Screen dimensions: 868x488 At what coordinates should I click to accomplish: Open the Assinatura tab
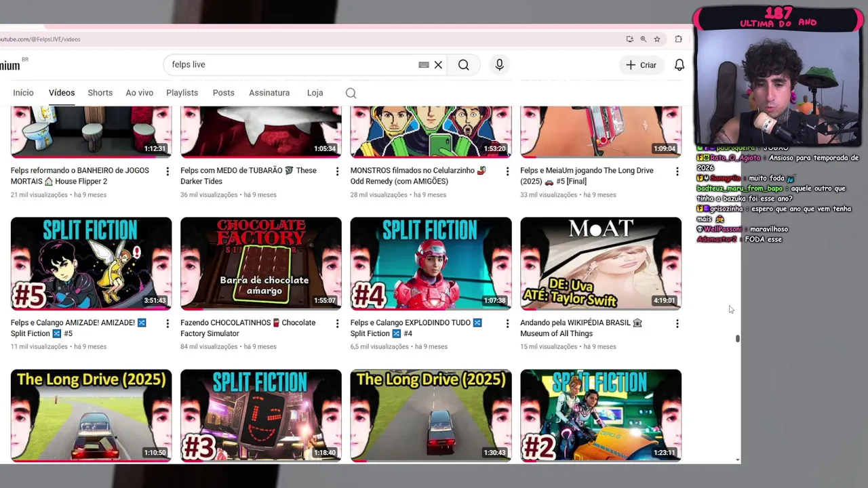tap(269, 93)
